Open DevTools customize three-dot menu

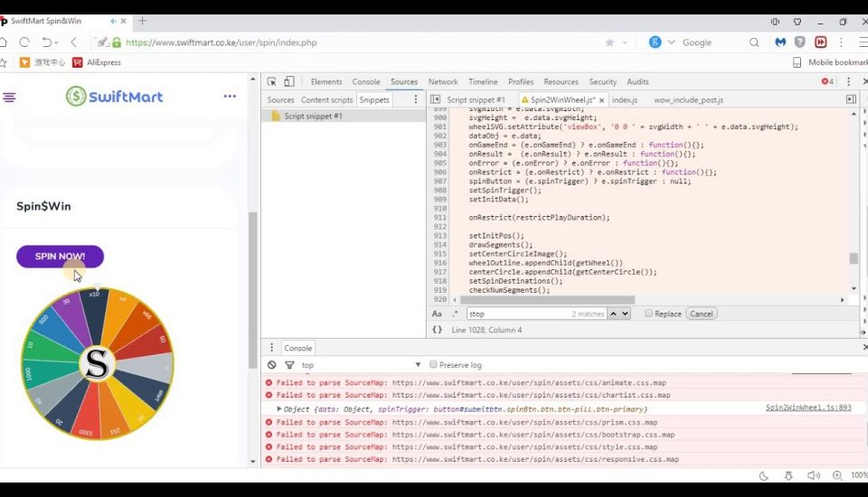849,82
